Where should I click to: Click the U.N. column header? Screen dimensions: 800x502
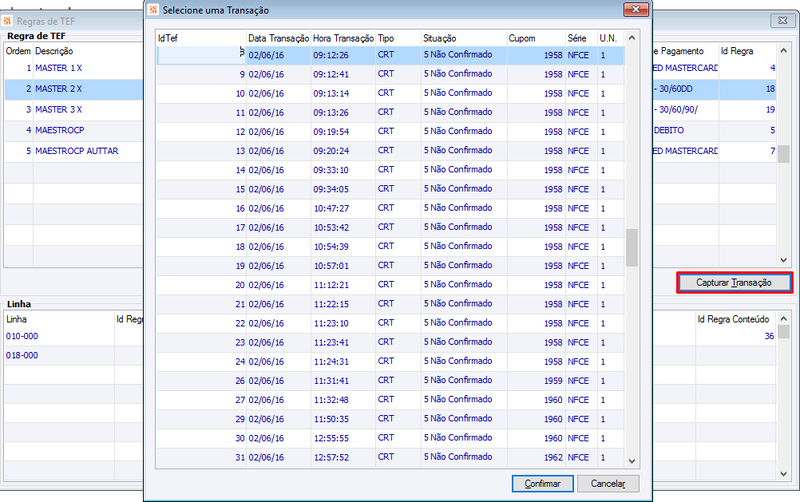[x=610, y=38]
